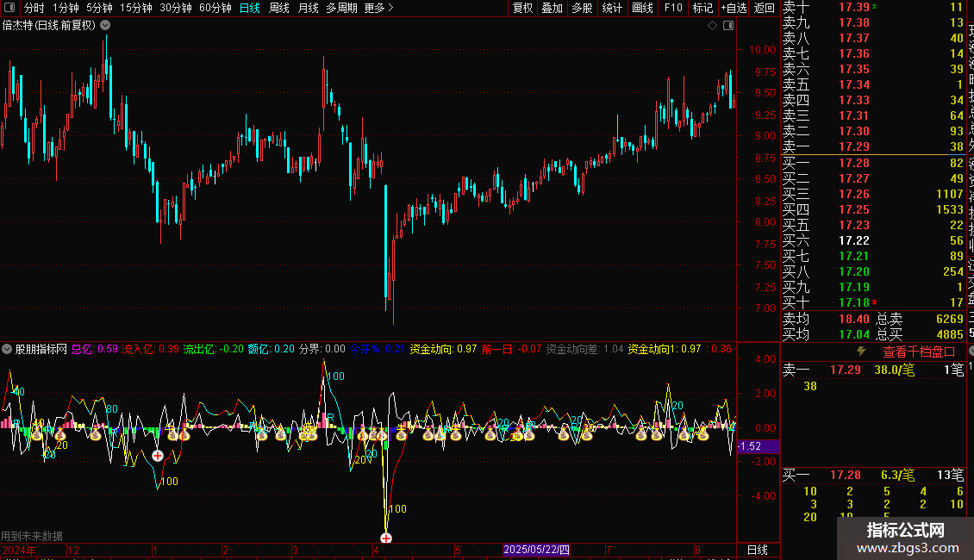Click the 资金动向: 0.97 readout
Image resolution: width=974 pixels, height=560 pixels.
(x=444, y=349)
